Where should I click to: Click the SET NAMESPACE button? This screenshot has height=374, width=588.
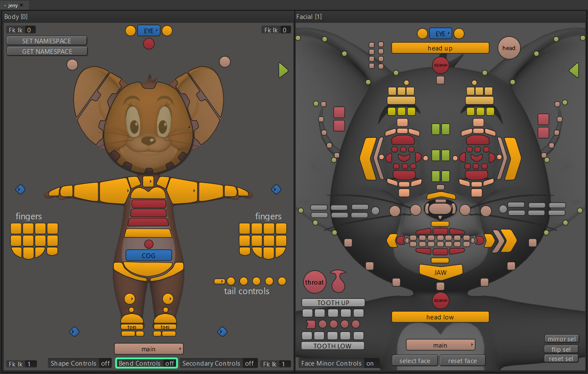click(47, 40)
